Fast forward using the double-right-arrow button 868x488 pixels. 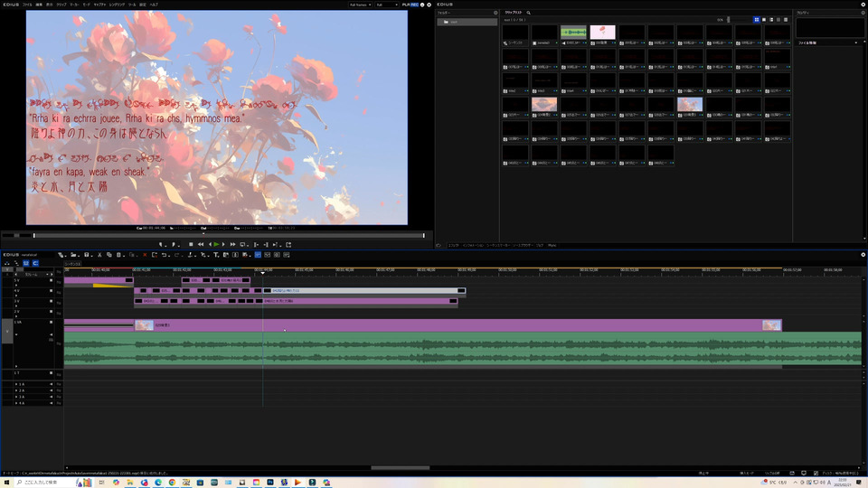[x=233, y=244]
